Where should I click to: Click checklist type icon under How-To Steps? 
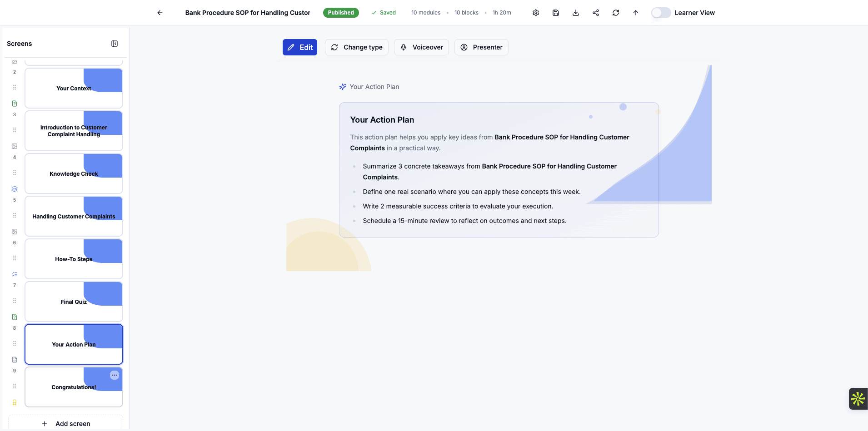coord(15,274)
